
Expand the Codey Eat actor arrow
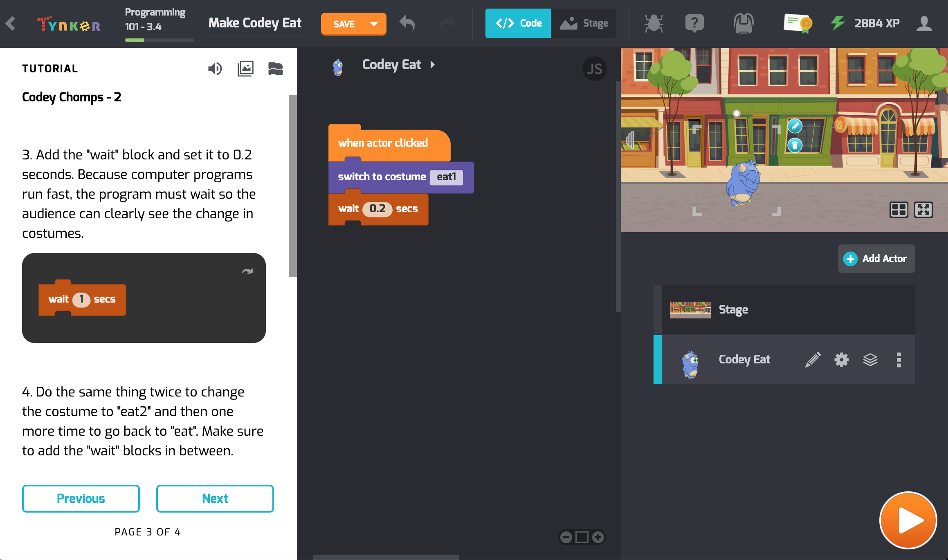pos(432,65)
